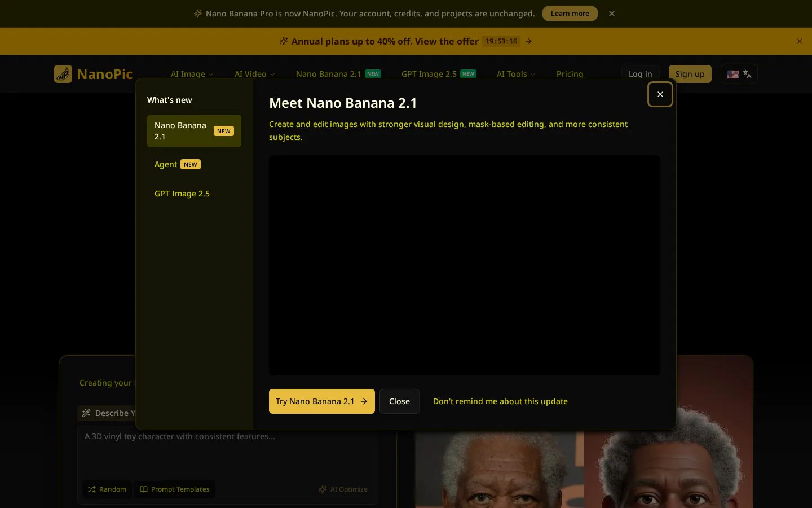Click the Nano Banana 2.1 preview media area
812x508 pixels.
tap(465, 265)
